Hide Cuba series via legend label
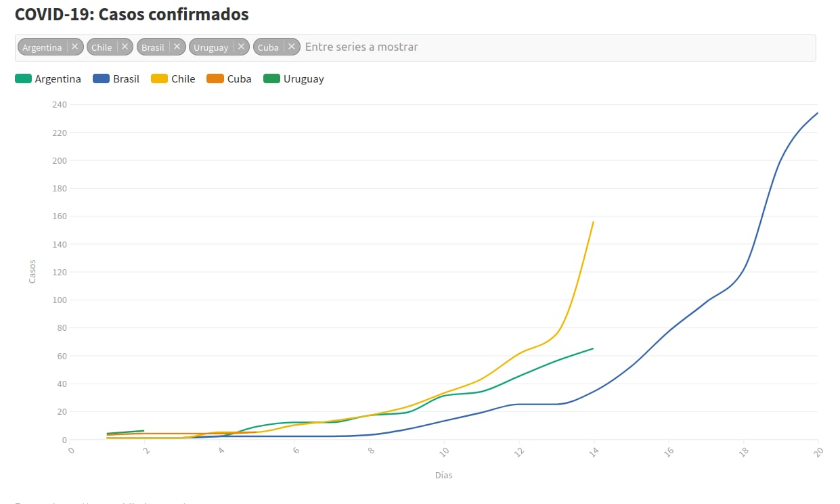This screenshot has width=840, height=504. [x=239, y=79]
